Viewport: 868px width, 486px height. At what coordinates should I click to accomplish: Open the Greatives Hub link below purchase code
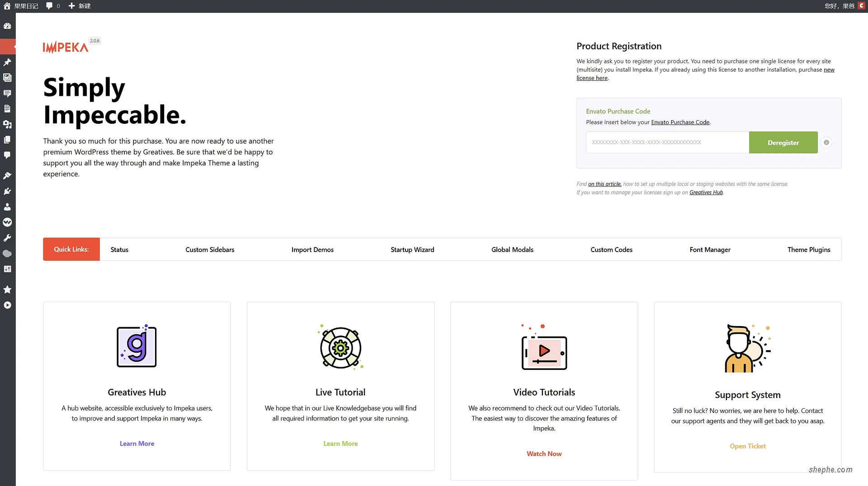point(706,192)
